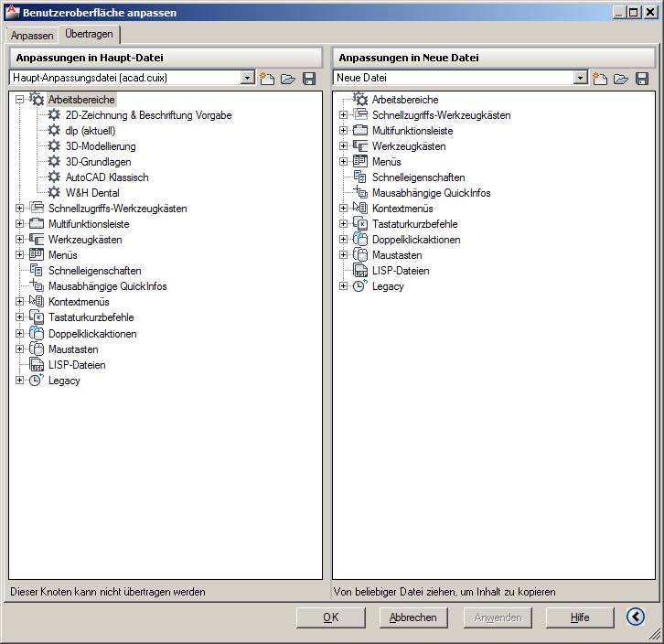The height and width of the screenshot is (644, 664).
Task: Select the Übertragen tab
Action: point(90,34)
